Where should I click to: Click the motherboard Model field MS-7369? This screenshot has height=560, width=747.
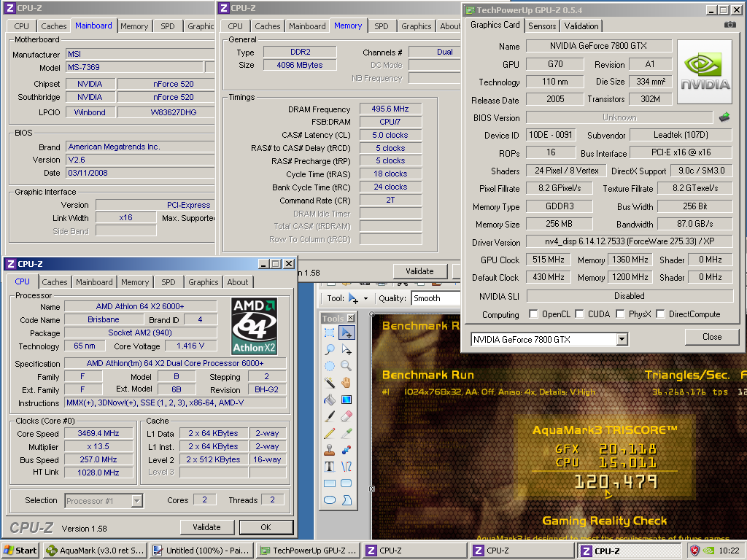134,67
